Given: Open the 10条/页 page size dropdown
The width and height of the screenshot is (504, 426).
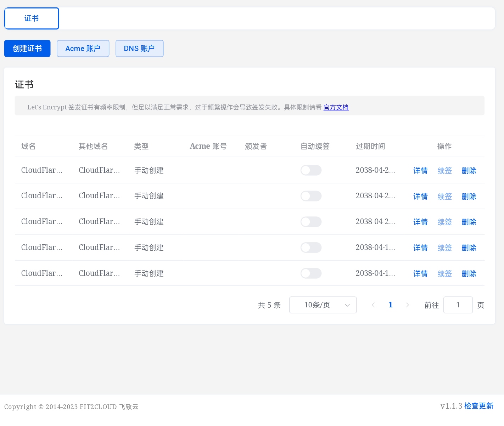Looking at the screenshot, I should [x=323, y=305].
